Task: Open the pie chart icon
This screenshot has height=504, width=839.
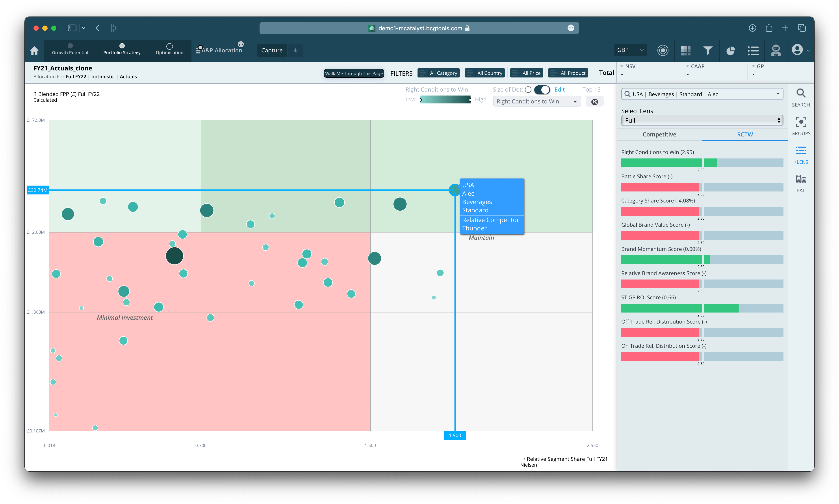Action: coord(731,51)
